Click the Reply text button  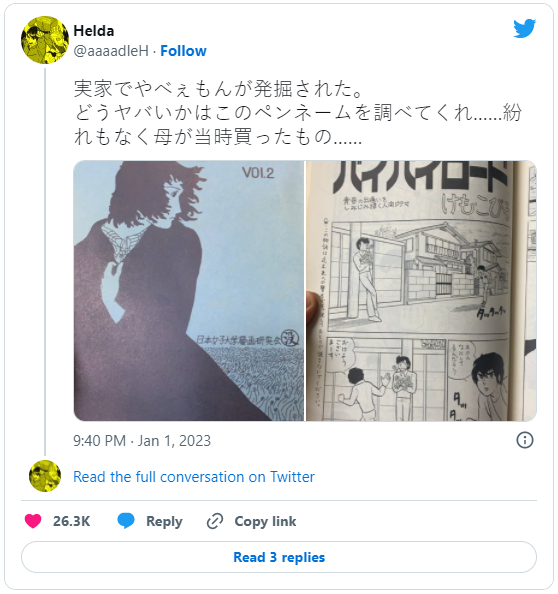[164, 521]
